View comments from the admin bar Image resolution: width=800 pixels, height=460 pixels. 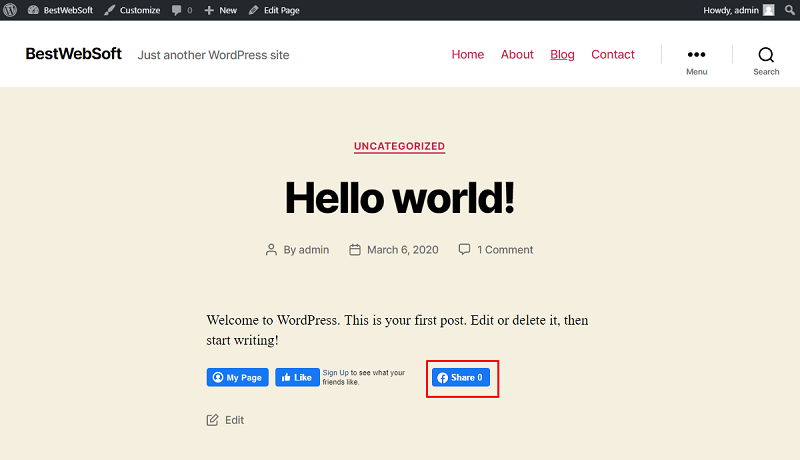tap(182, 10)
